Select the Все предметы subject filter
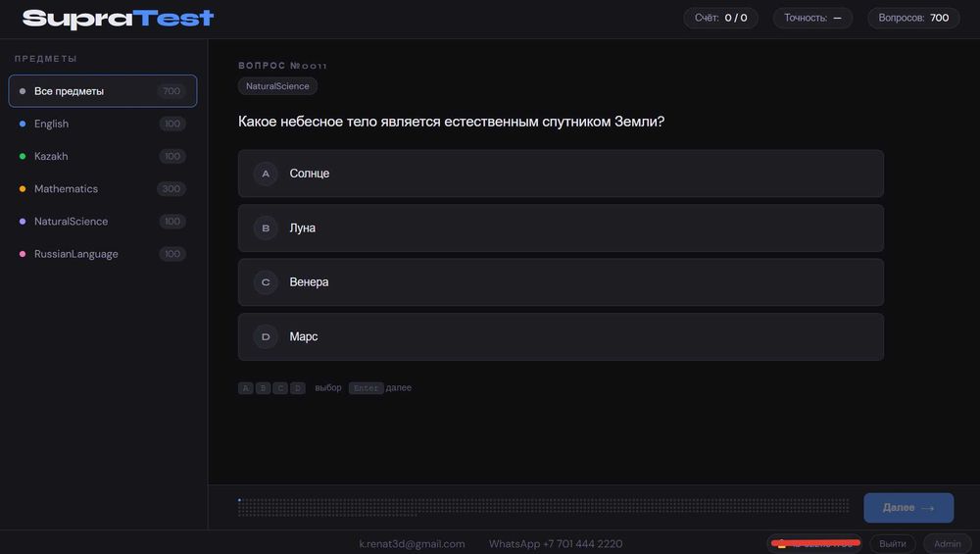The height and width of the screenshot is (554, 980). [103, 91]
